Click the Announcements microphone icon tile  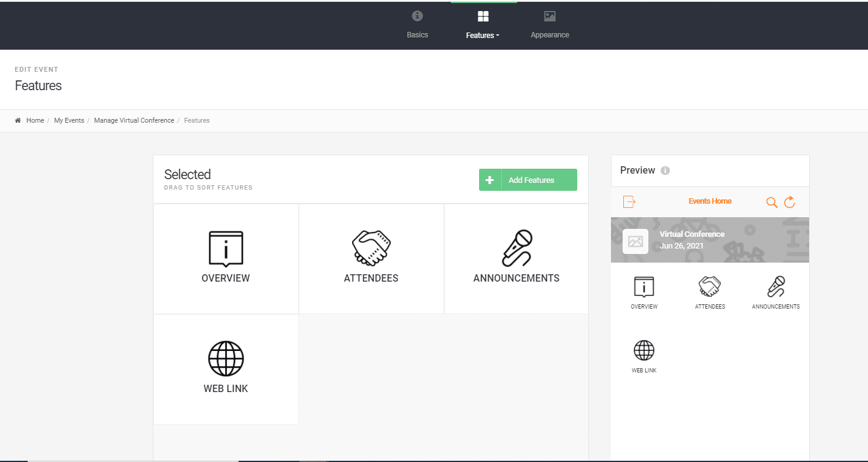[517, 248]
